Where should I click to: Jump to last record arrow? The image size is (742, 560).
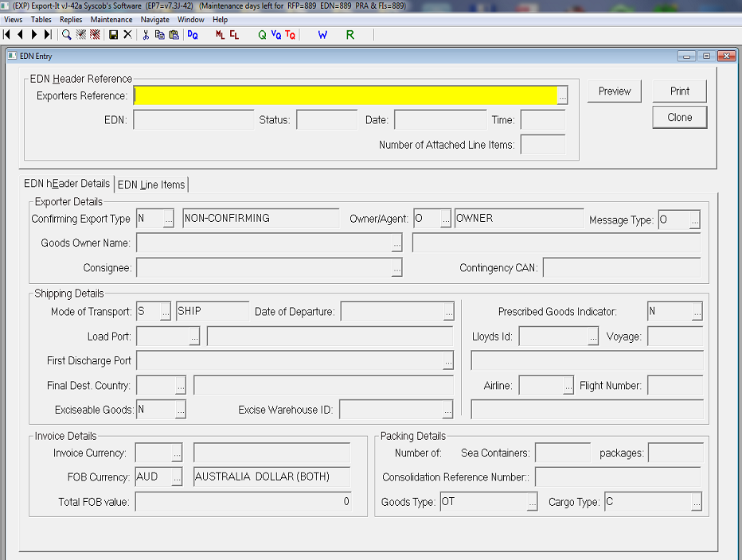(x=48, y=35)
